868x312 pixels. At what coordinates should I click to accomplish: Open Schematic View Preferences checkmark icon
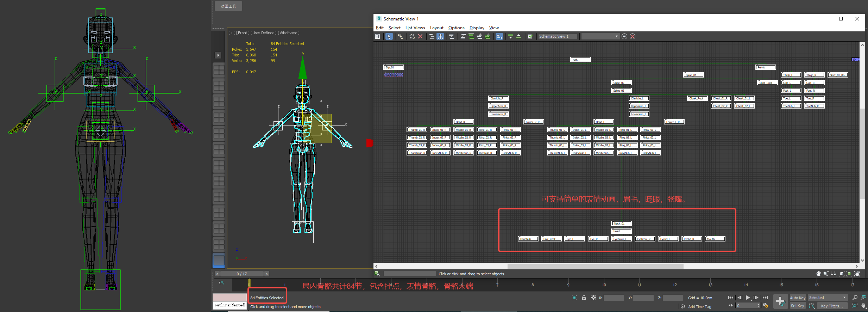click(x=530, y=36)
